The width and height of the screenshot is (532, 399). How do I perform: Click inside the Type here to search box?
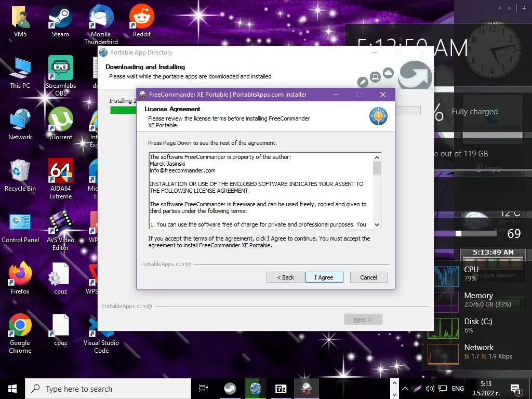[108, 389]
